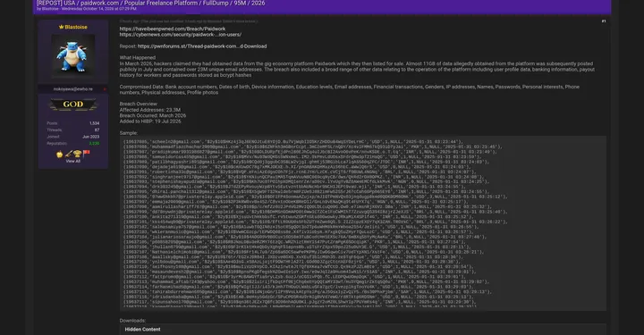The width and height of the screenshot is (644, 335).
Task: Click 'Affected Addresses: 23.3M' line
Action: coord(150,110)
